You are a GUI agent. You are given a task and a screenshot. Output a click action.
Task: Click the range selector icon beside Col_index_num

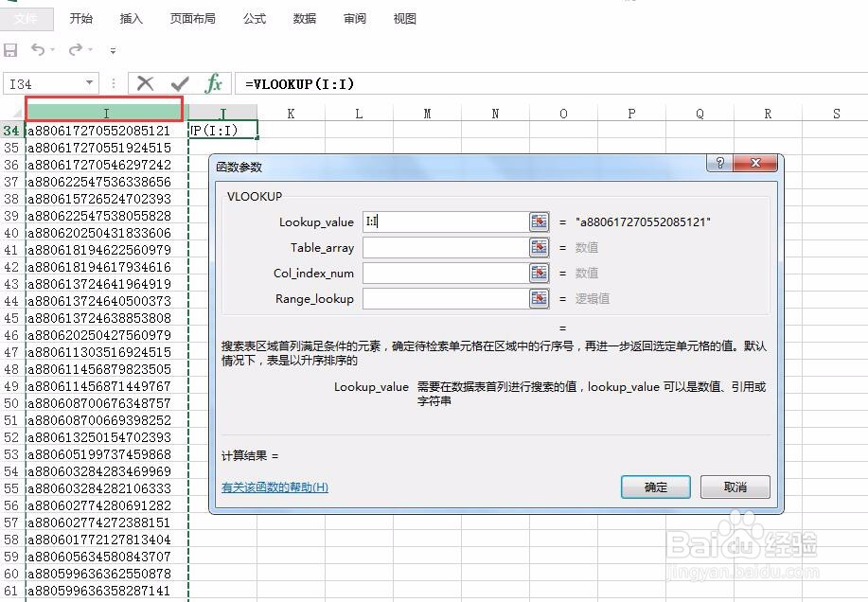coord(538,273)
